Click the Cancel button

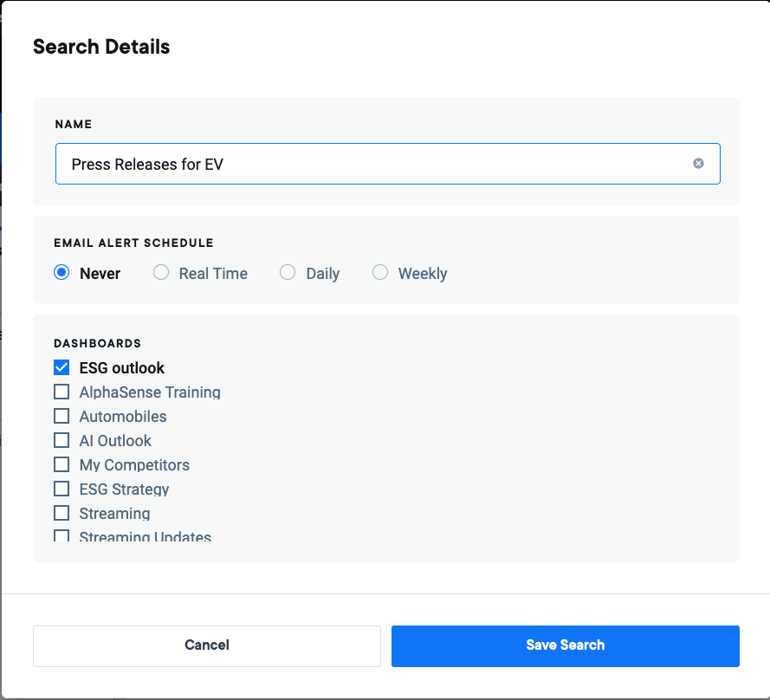pos(207,646)
